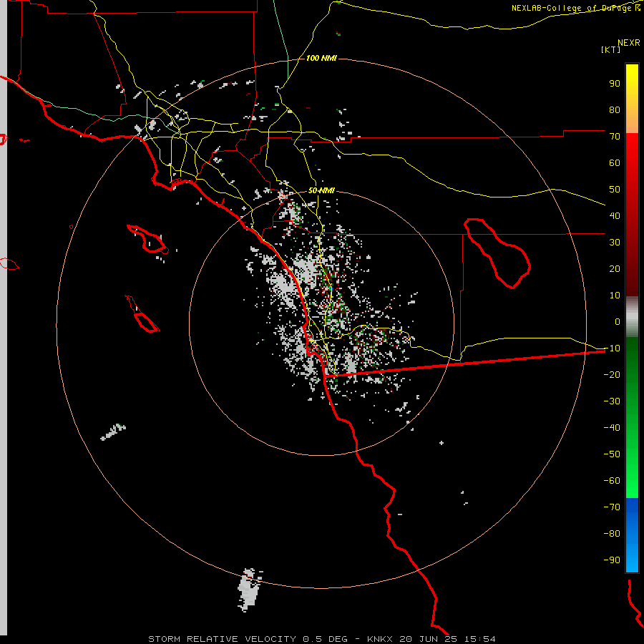The height and width of the screenshot is (644, 644).
Task: Click the positive 60 scale value
Action: click(615, 163)
